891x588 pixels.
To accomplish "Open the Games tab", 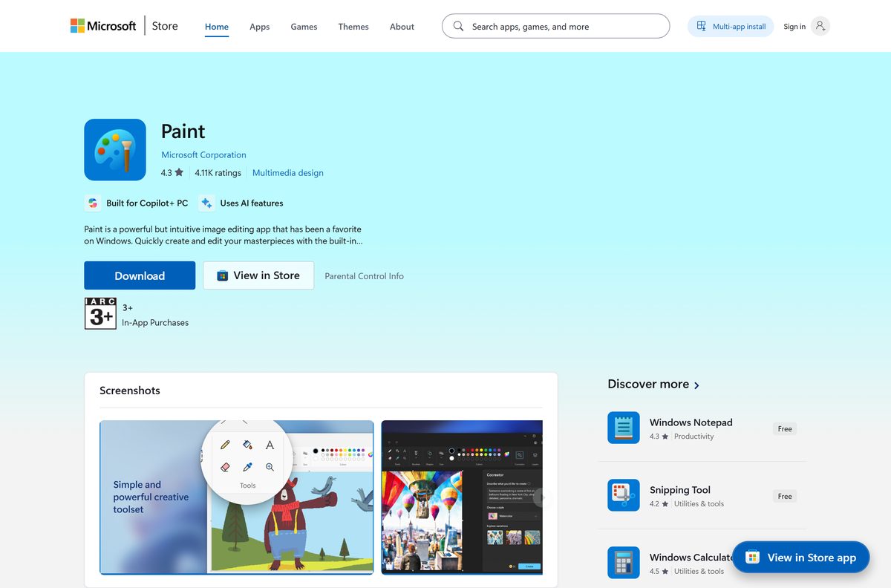I will (304, 27).
